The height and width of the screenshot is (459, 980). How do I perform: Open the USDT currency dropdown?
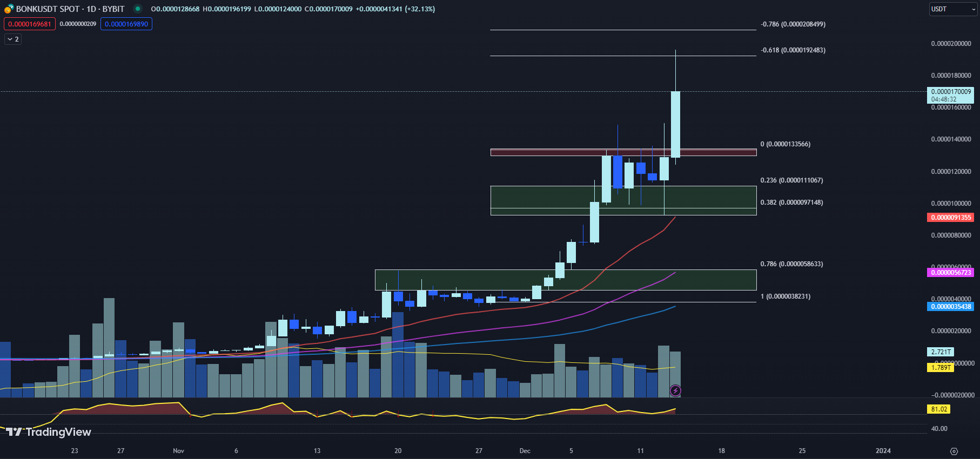point(953,9)
